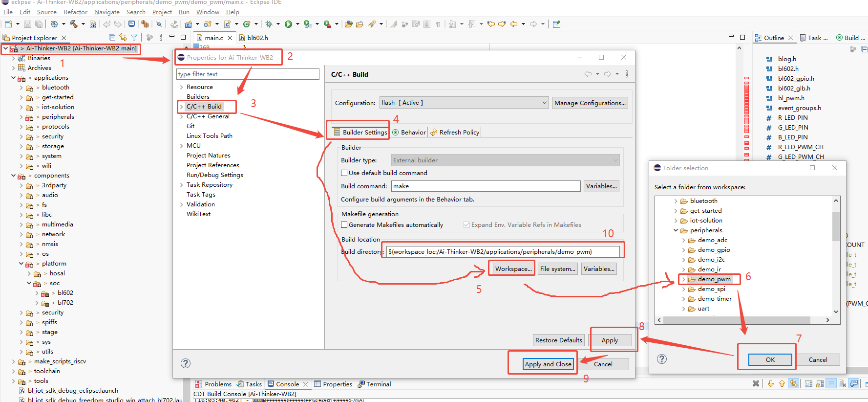Click the Restore Defaults button
This screenshot has height=402, width=868.
click(558, 340)
